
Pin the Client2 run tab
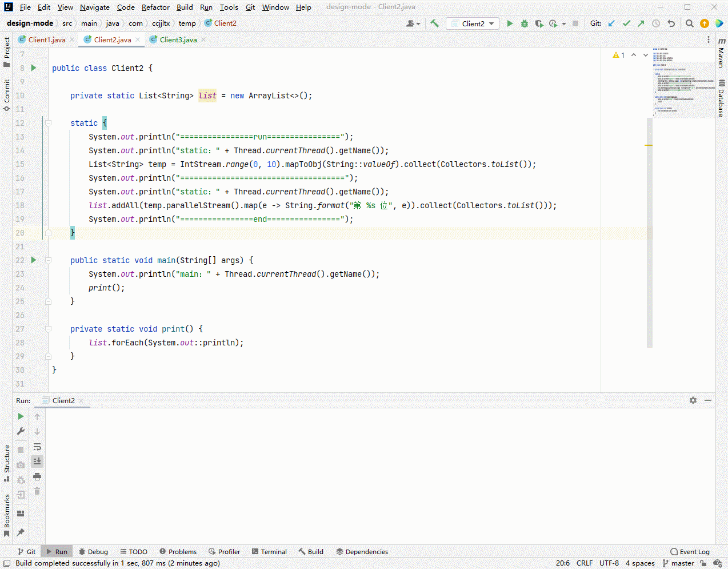click(x=21, y=532)
